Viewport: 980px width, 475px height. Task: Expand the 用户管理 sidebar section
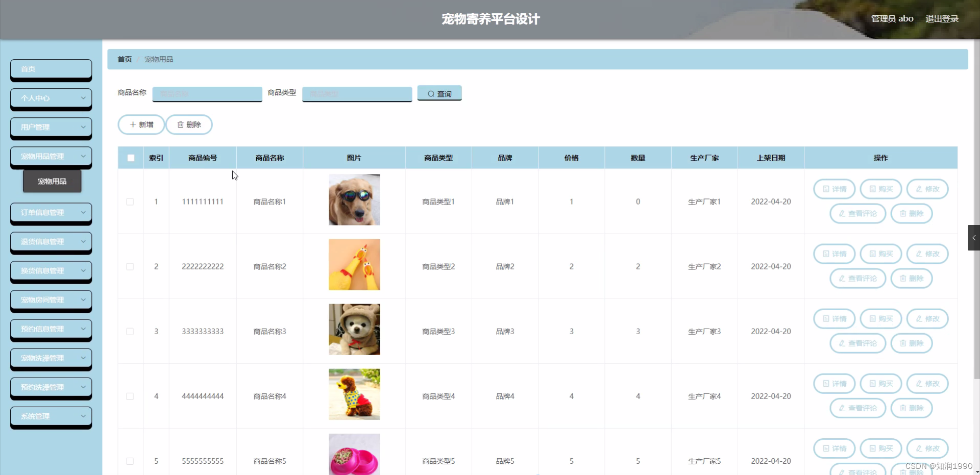51,127
